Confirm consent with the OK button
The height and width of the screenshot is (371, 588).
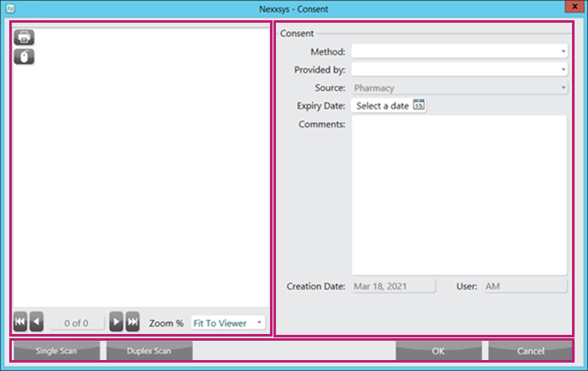(x=438, y=350)
